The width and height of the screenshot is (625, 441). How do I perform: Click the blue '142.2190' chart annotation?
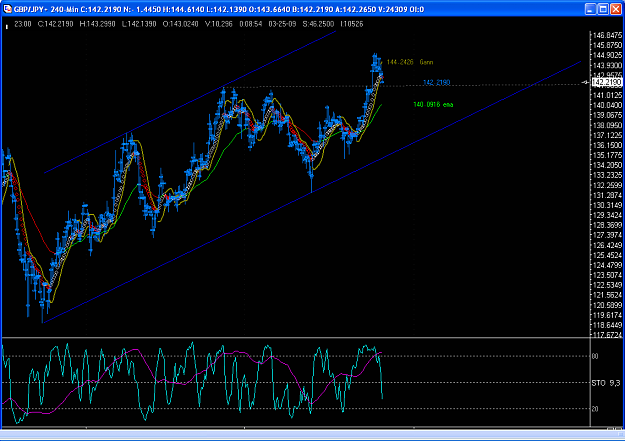pyautogui.click(x=436, y=83)
